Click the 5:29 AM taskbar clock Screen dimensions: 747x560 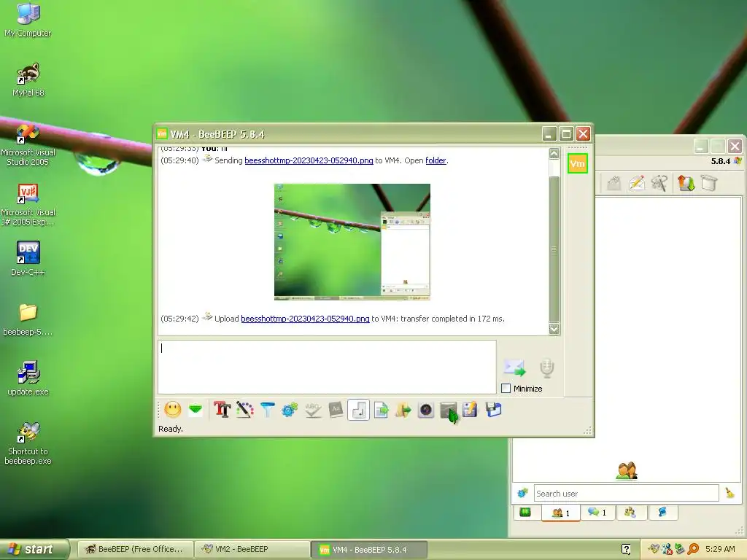click(720, 549)
